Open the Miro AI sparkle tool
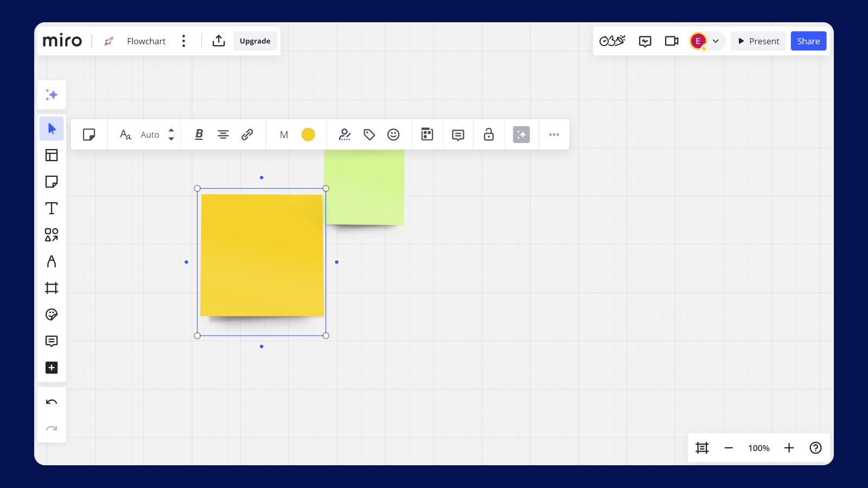 (x=52, y=95)
